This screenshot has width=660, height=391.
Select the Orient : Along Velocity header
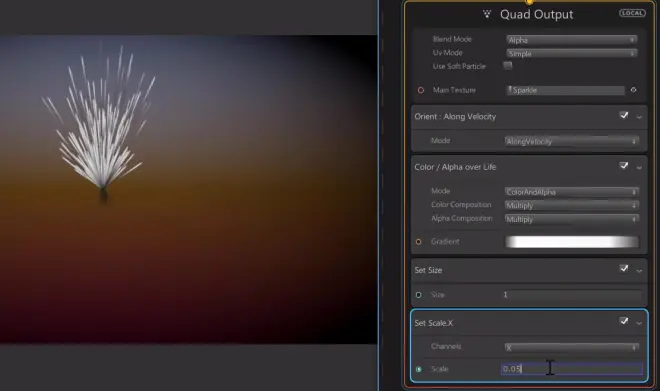(529, 117)
